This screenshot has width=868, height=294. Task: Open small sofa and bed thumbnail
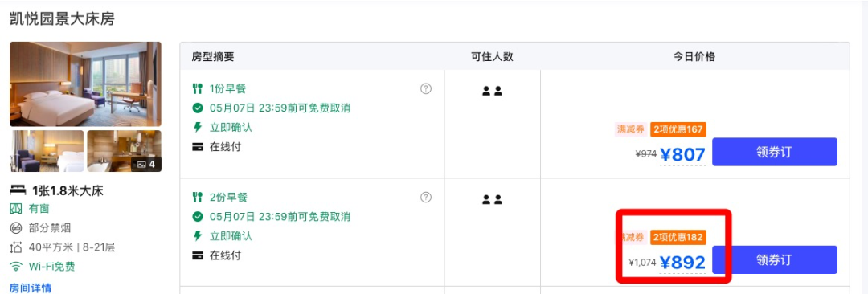tap(47, 151)
